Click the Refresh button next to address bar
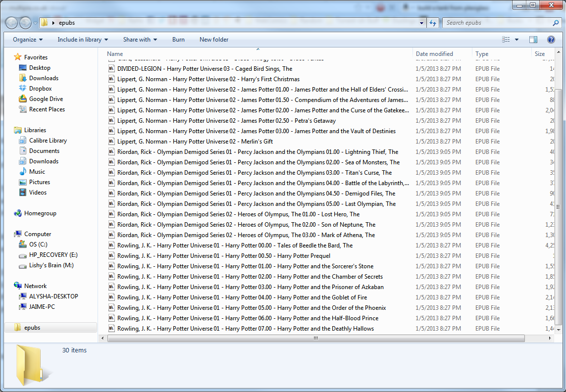The image size is (566, 392). [432, 23]
